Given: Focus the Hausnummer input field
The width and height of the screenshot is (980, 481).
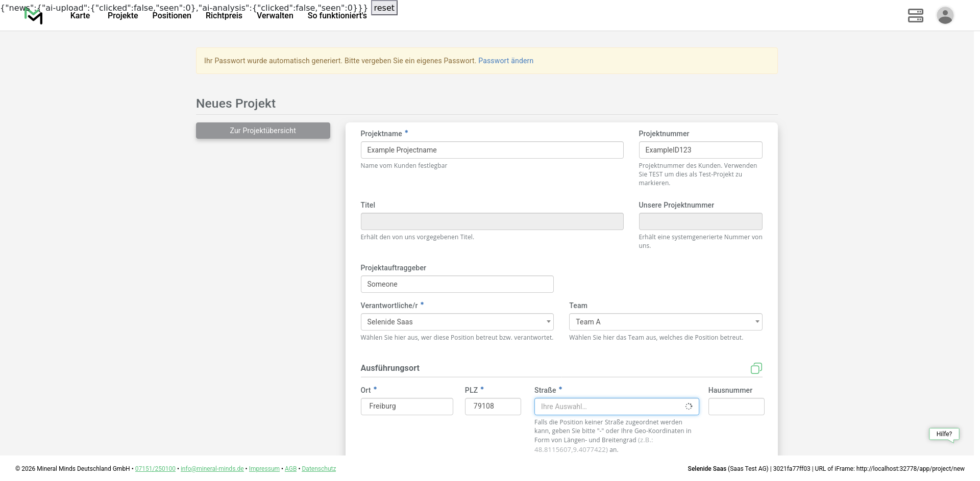Looking at the screenshot, I should [x=736, y=407].
